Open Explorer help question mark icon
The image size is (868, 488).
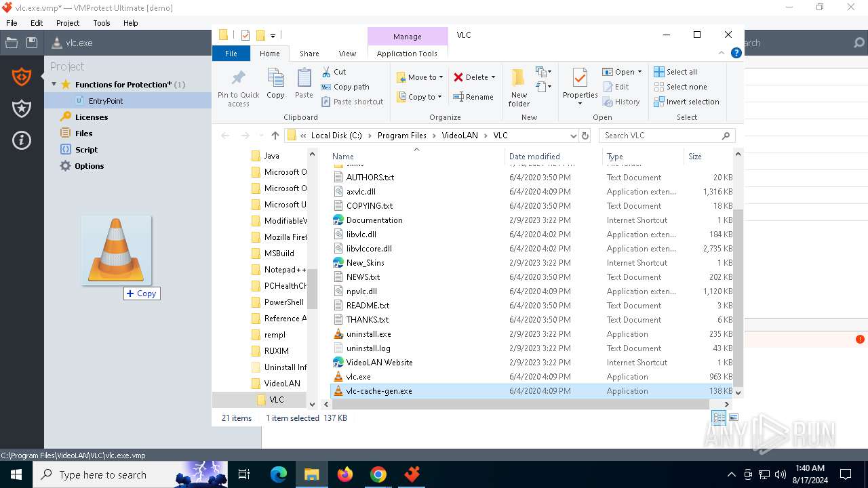coord(736,54)
